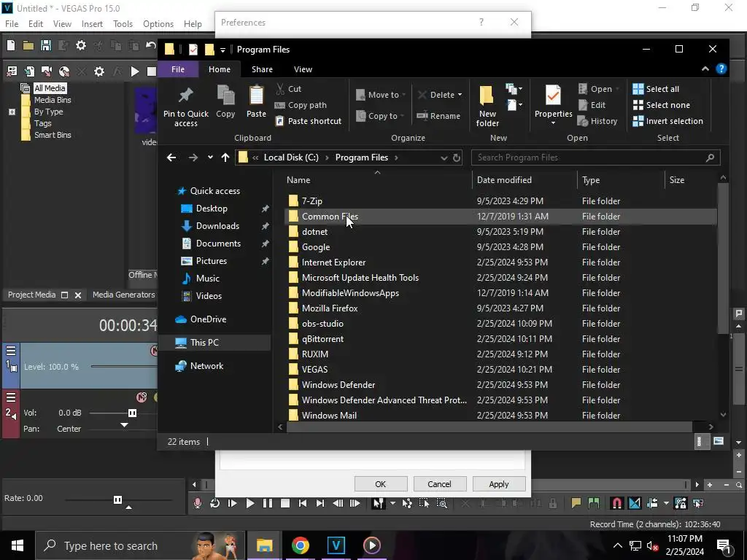747x560 pixels.
Task: Open media properties gear in Project Media toolbar
Action: [98, 71]
